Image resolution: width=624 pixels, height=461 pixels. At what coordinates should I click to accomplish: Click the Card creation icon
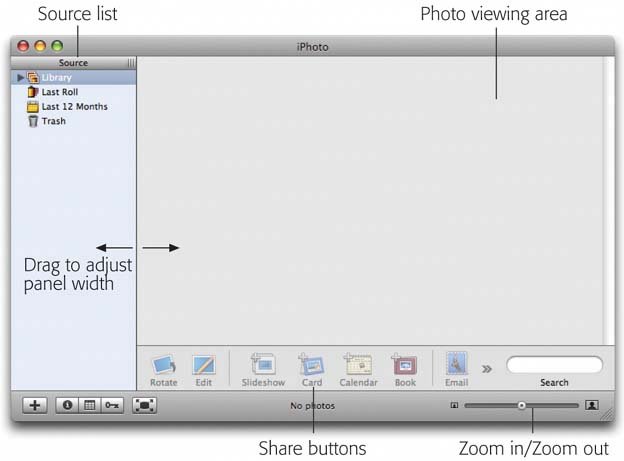[312, 364]
